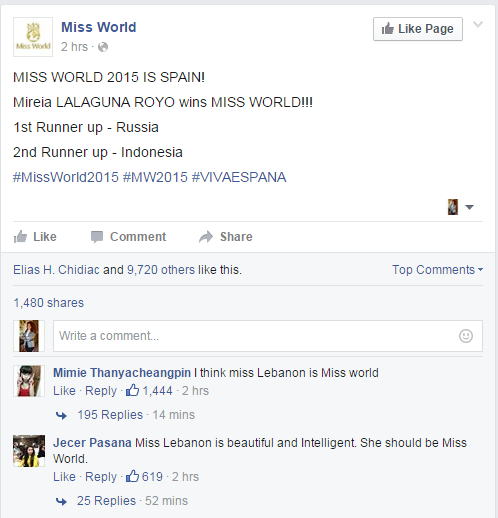This screenshot has width=498, height=518.
Task: View the 1,480 shares list
Action: [x=49, y=303]
